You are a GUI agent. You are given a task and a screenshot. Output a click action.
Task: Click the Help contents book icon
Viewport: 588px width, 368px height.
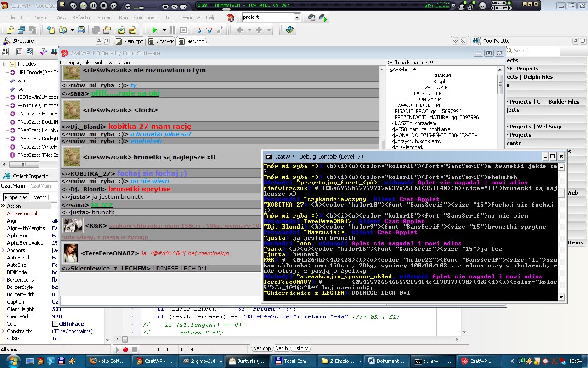point(289,30)
